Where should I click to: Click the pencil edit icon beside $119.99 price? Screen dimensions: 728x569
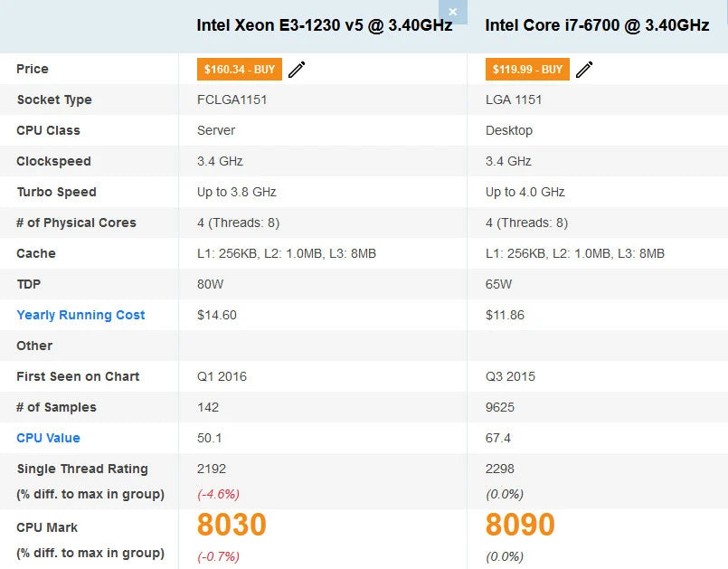(584, 70)
